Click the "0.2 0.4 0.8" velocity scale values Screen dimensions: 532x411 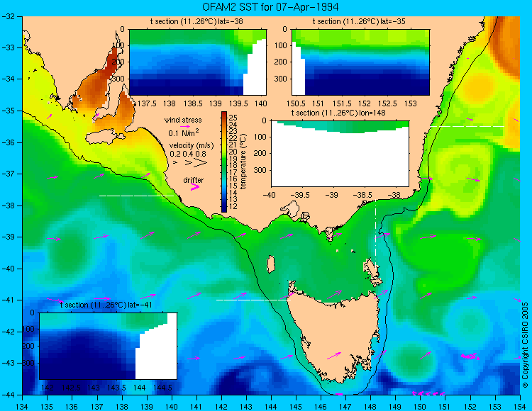(188, 154)
